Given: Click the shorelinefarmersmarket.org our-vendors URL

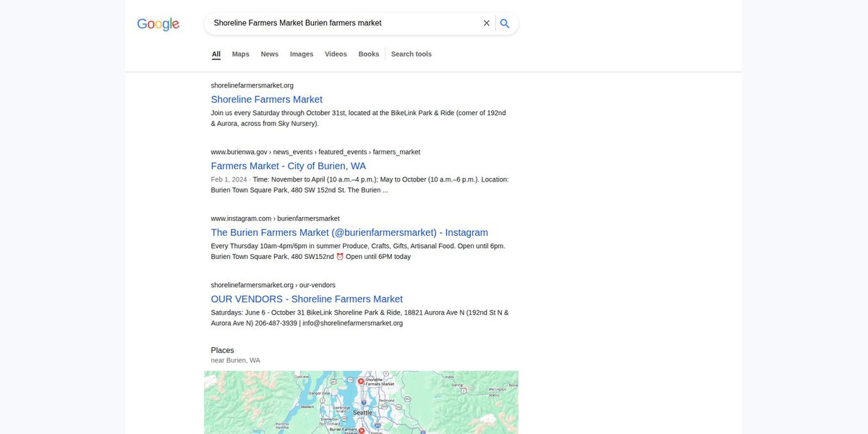Looking at the screenshot, I should click(x=273, y=285).
